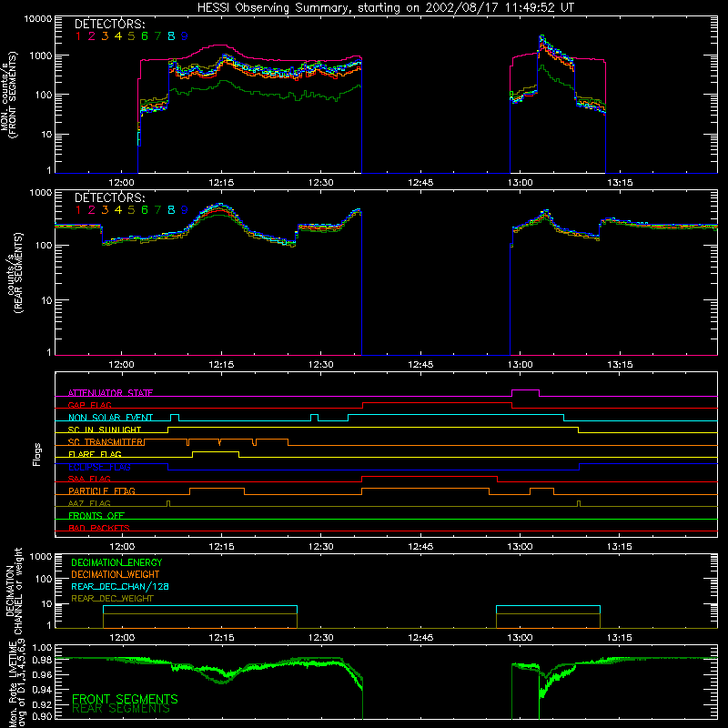
Task: Click detector '7' legend number in front segments plot
Action: (157, 36)
